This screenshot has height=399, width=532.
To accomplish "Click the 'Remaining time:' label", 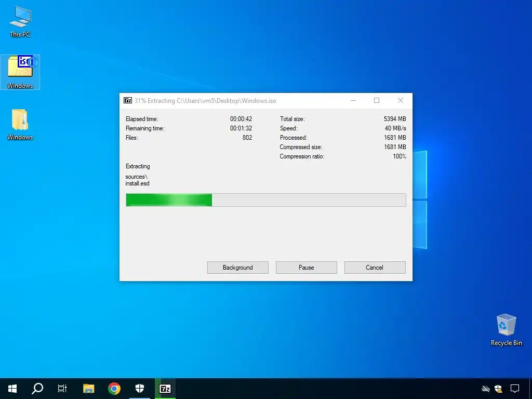I will click(145, 128).
